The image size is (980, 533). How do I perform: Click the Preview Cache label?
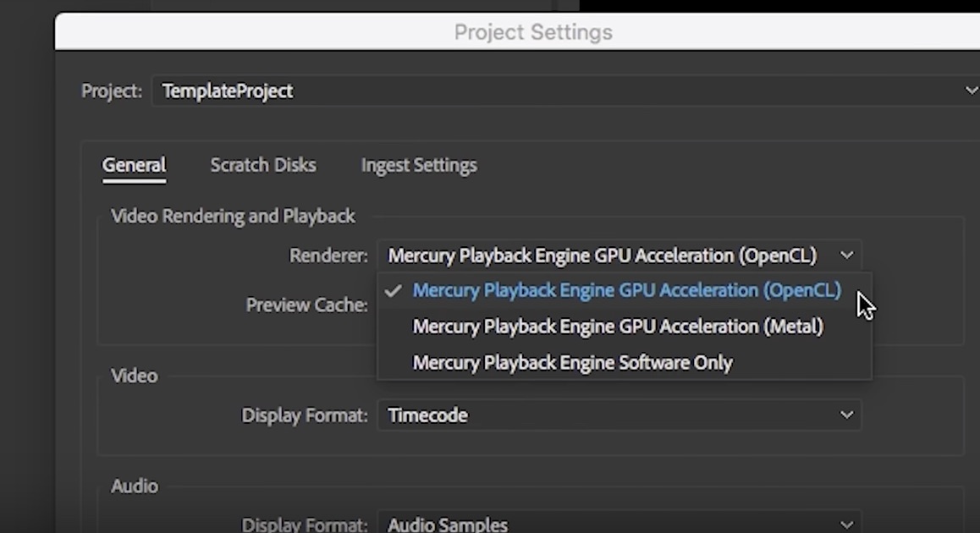[306, 305]
